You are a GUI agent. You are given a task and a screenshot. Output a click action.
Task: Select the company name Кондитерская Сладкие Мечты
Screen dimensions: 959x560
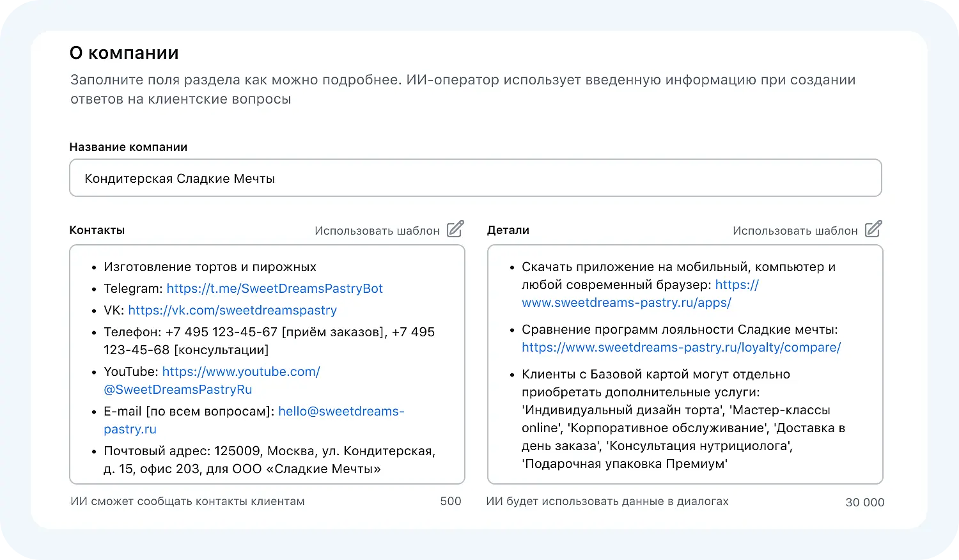178,178
